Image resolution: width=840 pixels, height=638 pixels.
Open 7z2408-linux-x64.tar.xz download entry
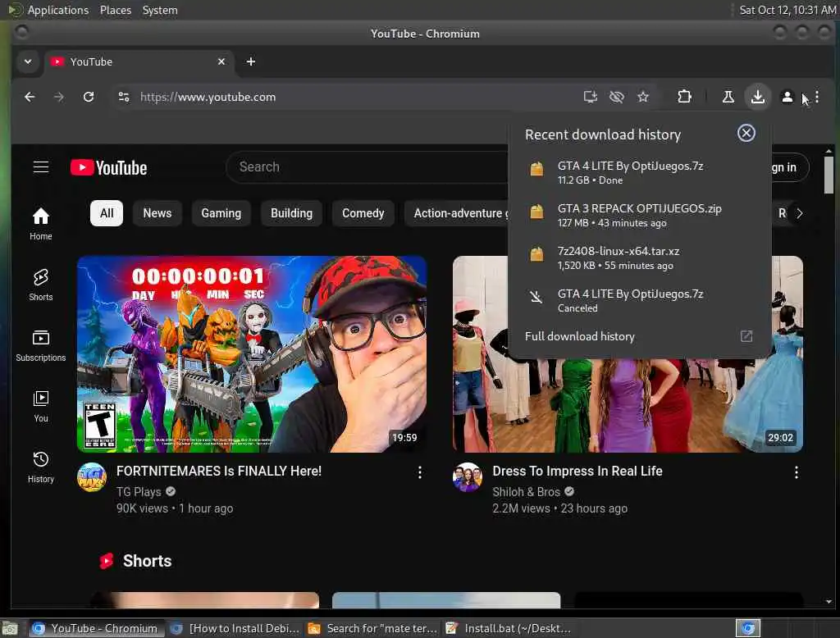click(640, 257)
